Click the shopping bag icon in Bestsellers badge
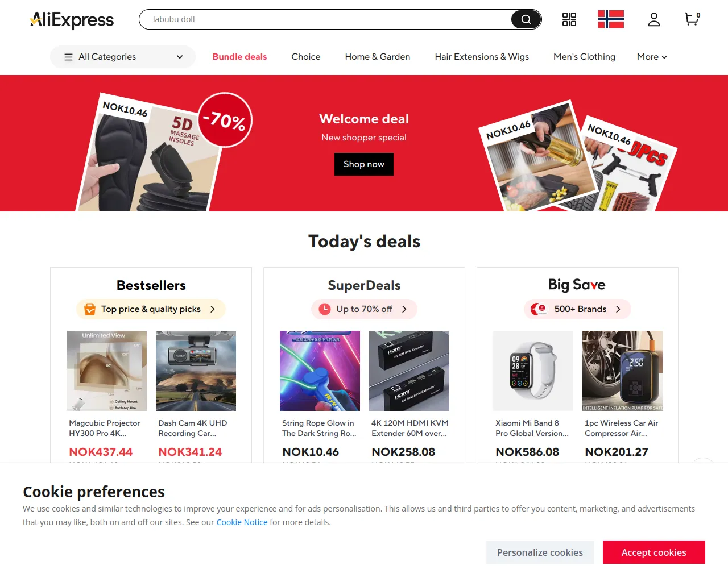The image size is (728, 582). (90, 309)
